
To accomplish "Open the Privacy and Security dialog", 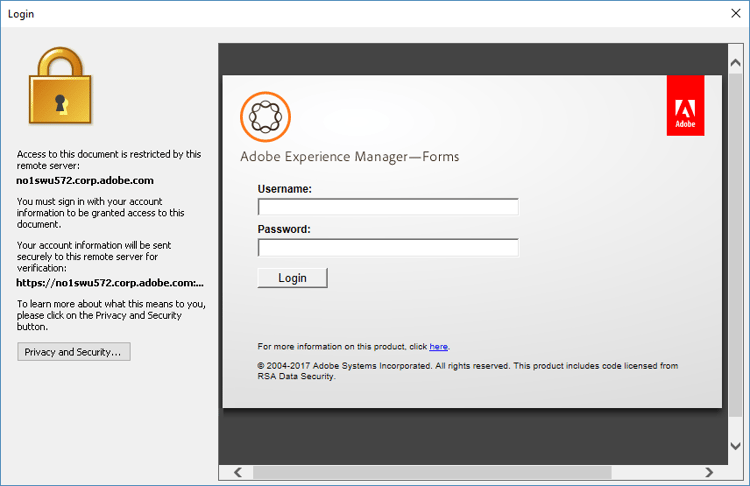I will 74,352.
